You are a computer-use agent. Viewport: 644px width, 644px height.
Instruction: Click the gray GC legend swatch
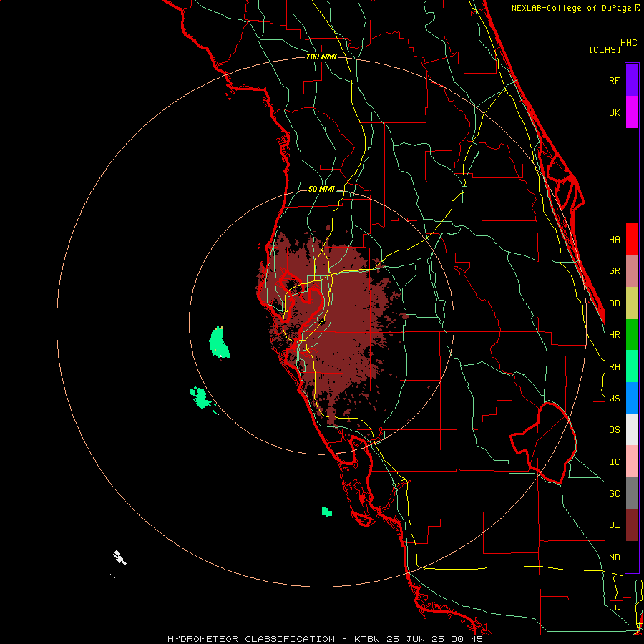[632, 493]
